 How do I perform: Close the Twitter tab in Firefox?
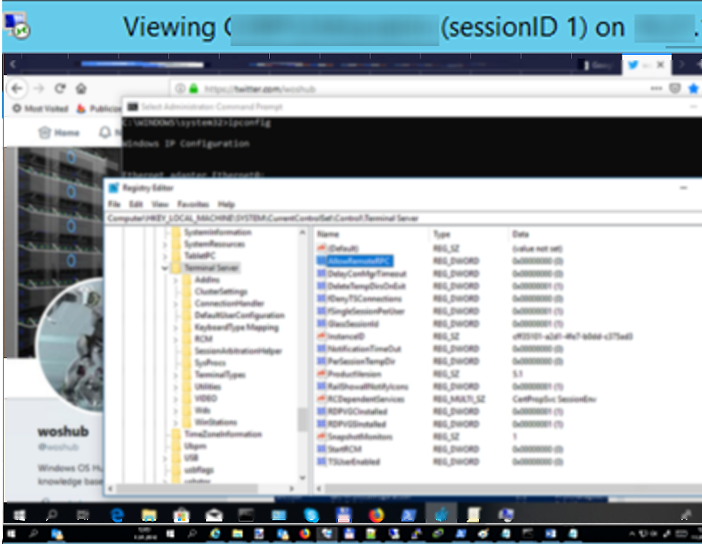[x=660, y=65]
